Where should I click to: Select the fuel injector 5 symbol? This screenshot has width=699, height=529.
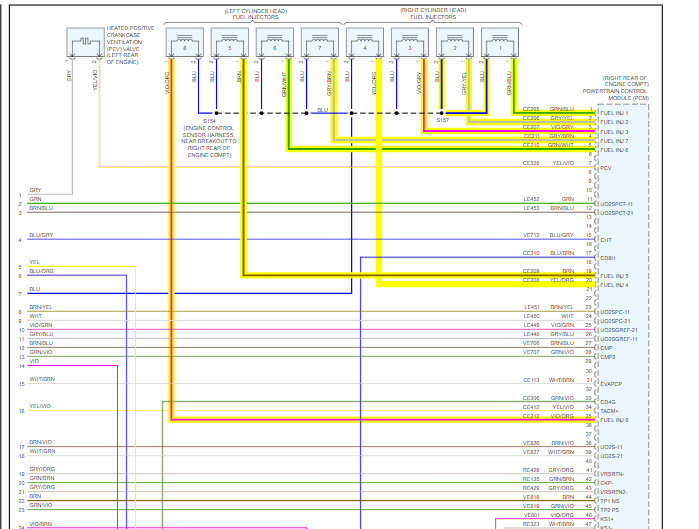click(x=230, y=42)
